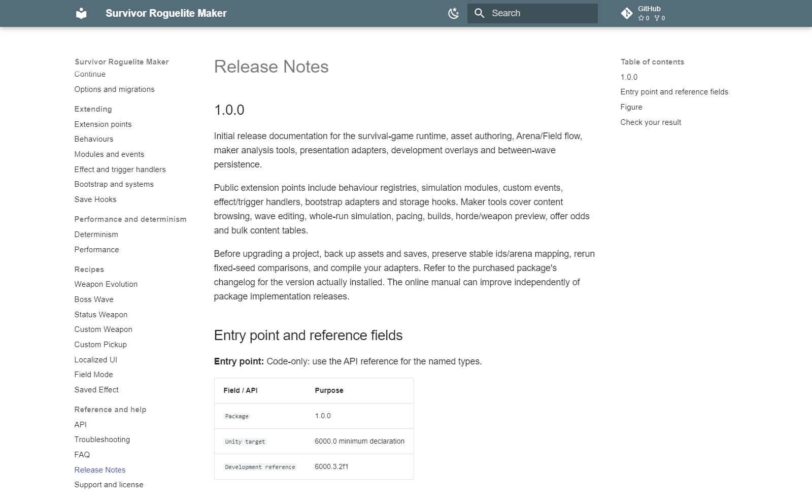Click the magnifier icon in search bar

coord(479,13)
